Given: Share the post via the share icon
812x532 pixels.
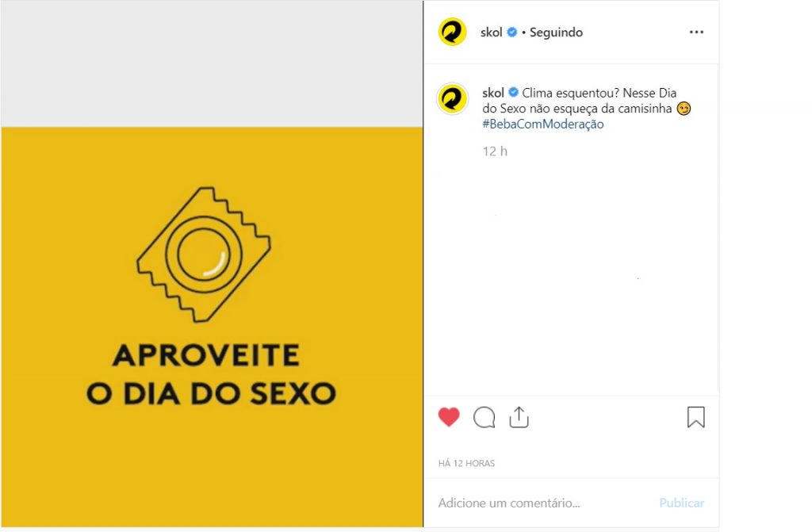Looking at the screenshot, I should (x=519, y=417).
